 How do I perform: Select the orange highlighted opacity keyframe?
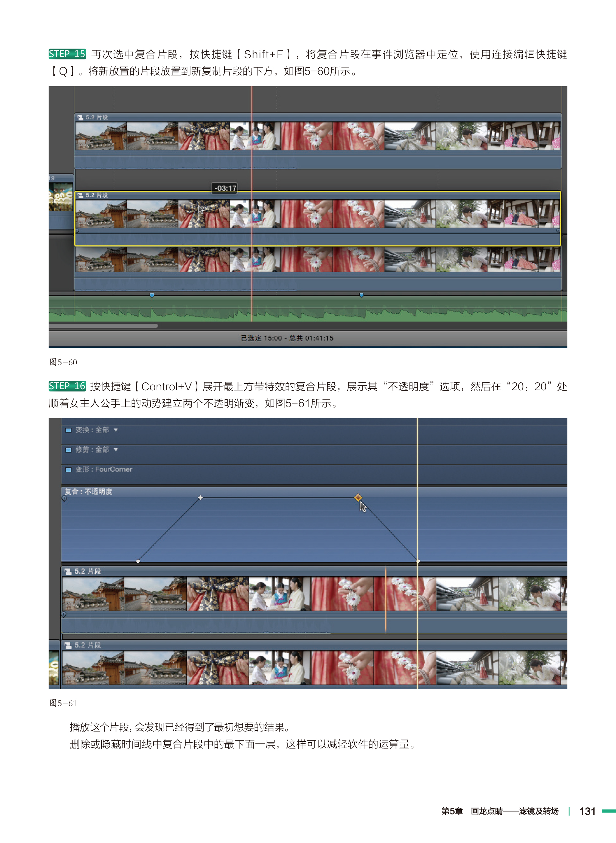point(358,497)
